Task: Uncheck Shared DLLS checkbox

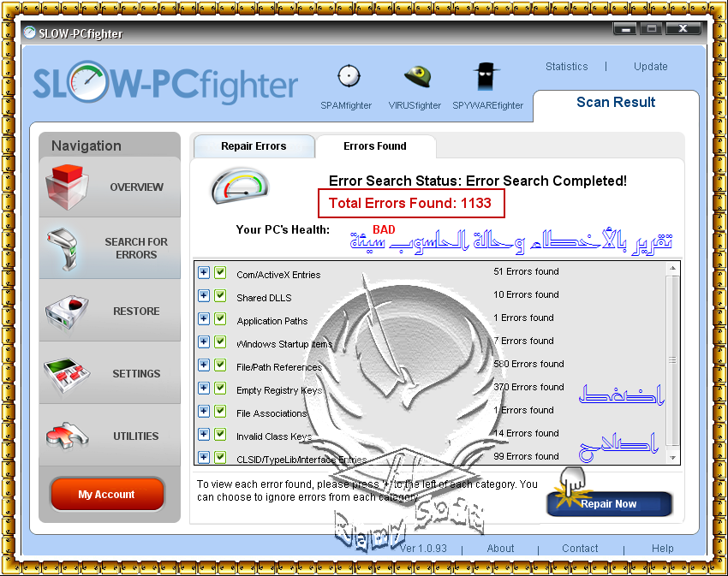Action: click(220, 295)
